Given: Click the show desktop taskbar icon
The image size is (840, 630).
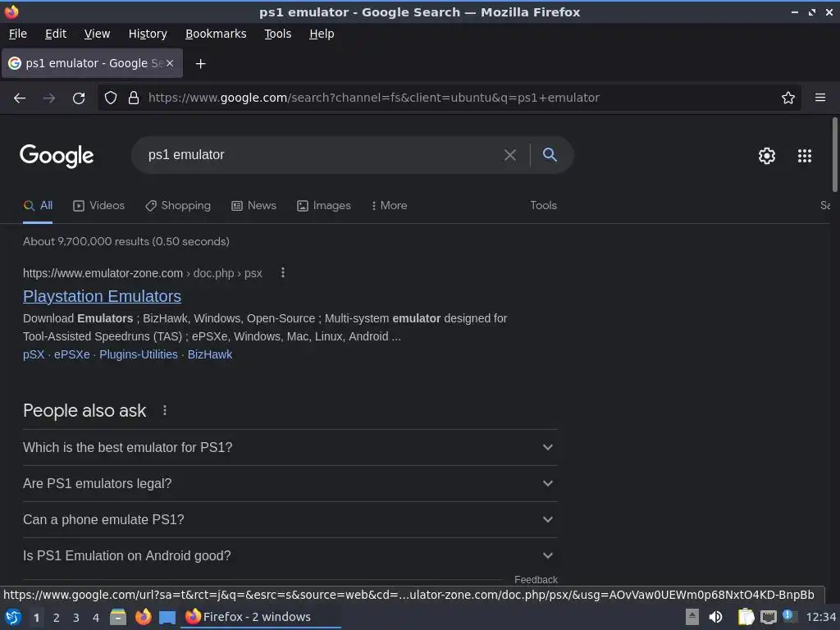Looking at the screenshot, I should (x=167, y=618).
